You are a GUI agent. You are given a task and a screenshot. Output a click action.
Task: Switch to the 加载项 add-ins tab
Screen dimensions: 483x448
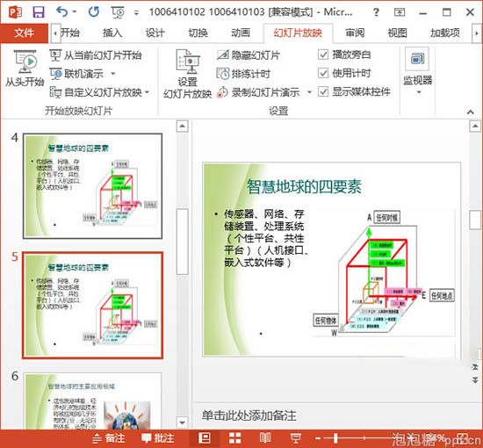click(x=445, y=33)
